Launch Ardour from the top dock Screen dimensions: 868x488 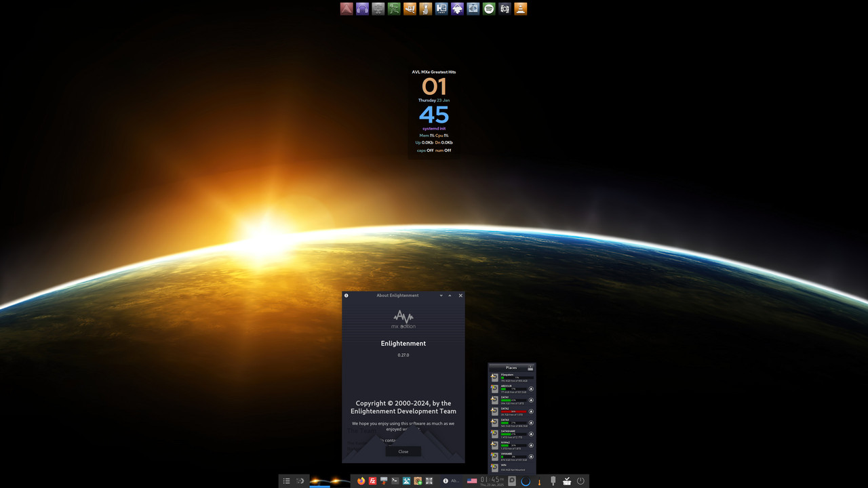347,9
